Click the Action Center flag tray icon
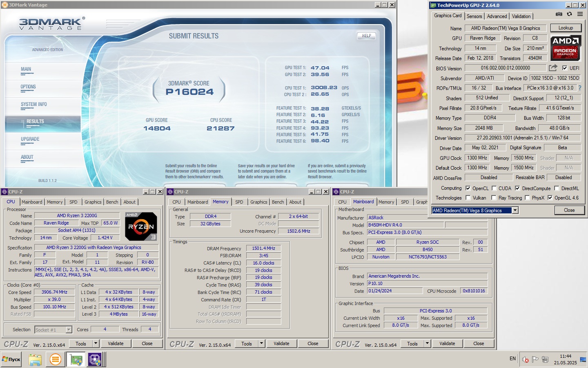This screenshot has height=368, width=588. 535,359
